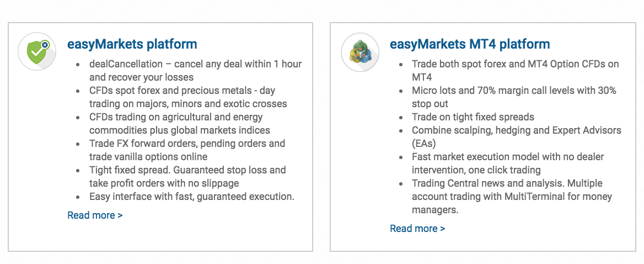Open the easyMarkets MT4 platform heading link
The image size is (644, 264).
point(470,44)
